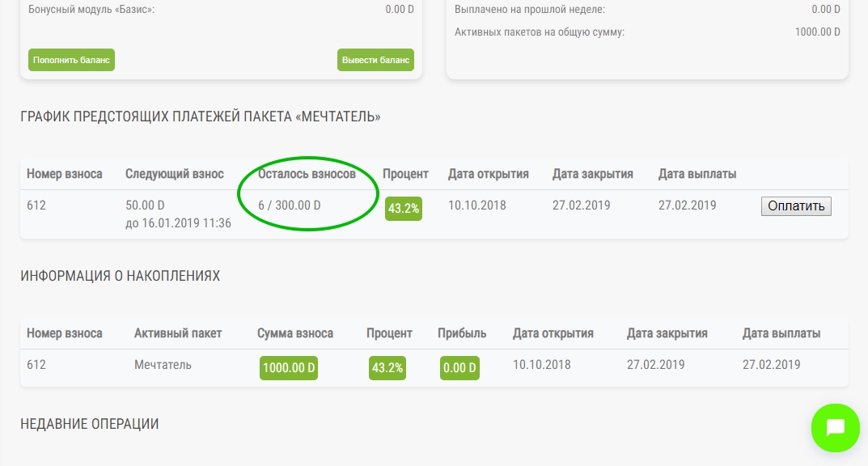The image size is (868, 466).
Task: Click closing date 27.02.2019 in savings table
Action: click(655, 365)
